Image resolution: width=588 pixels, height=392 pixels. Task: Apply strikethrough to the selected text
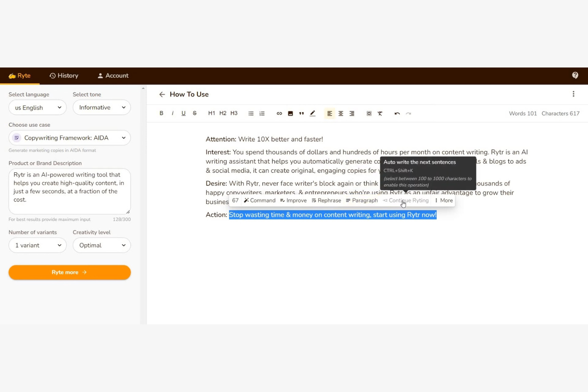tap(195, 113)
